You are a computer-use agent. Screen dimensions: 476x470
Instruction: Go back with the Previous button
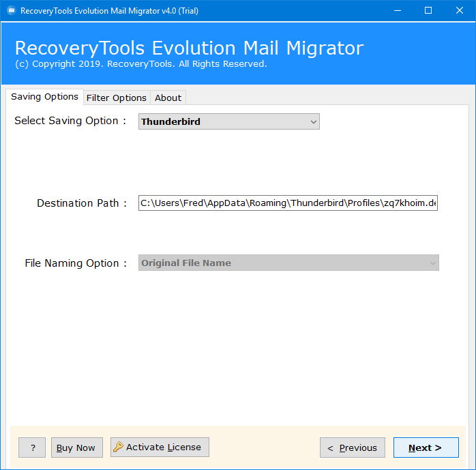pyautogui.click(x=353, y=447)
